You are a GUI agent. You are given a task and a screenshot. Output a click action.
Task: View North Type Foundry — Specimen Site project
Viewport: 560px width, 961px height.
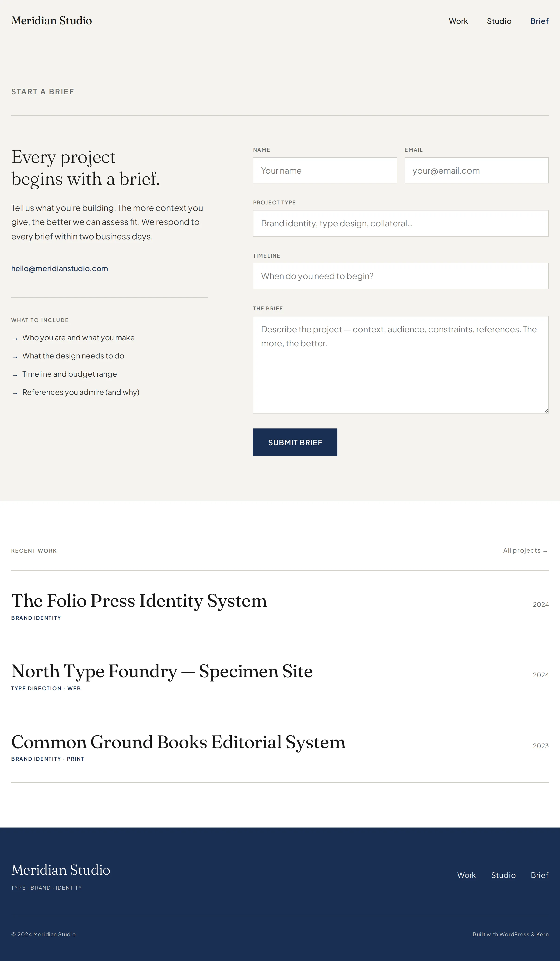(162, 671)
